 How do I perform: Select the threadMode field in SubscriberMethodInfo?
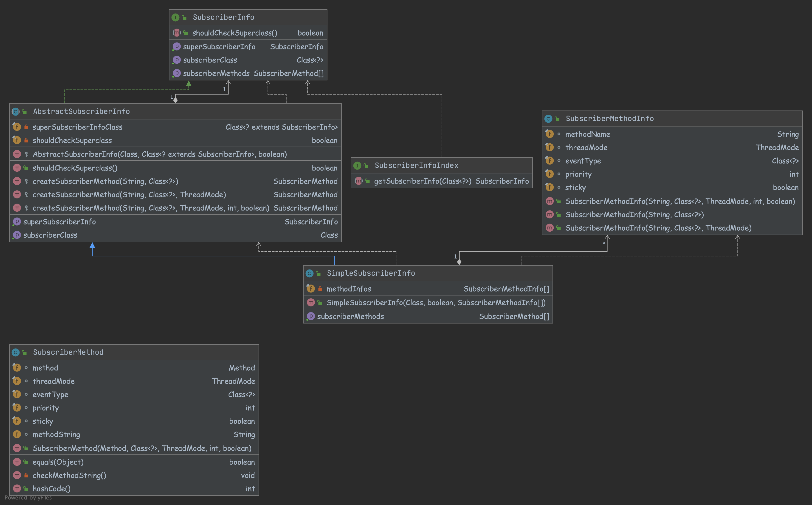pyautogui.click(x=671, y=148)
